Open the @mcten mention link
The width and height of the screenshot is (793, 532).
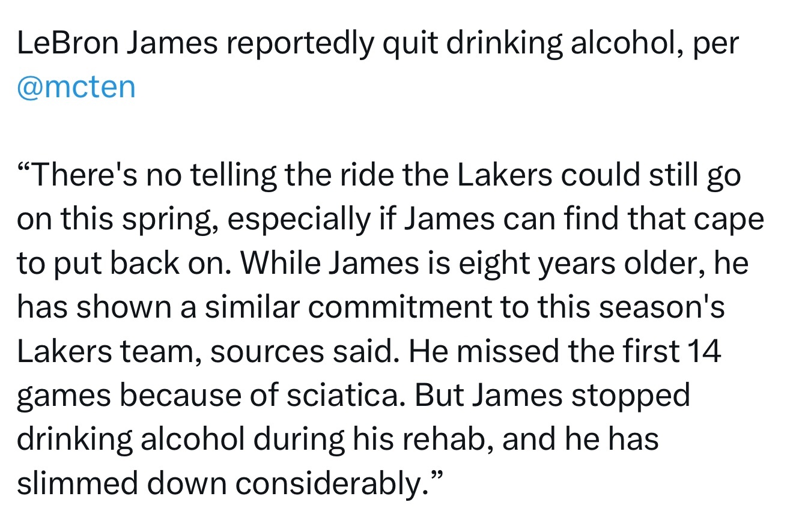click(x=76, y=88)
